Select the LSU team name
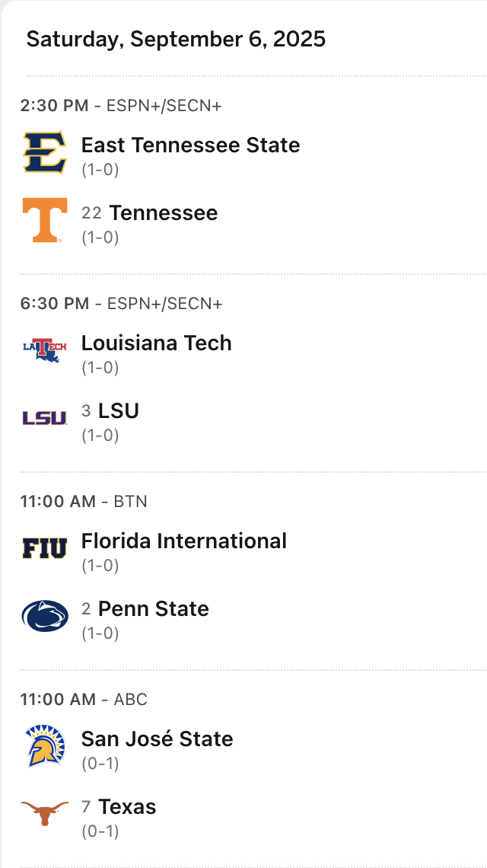The height and width of the screenshot is (868, 487). 119,411
